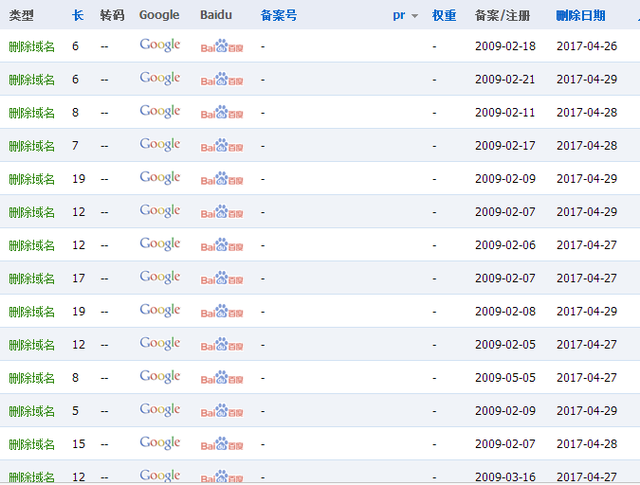Click Baidu icon in length 15 row
640x485 pixels.
(x=222, y=443)
